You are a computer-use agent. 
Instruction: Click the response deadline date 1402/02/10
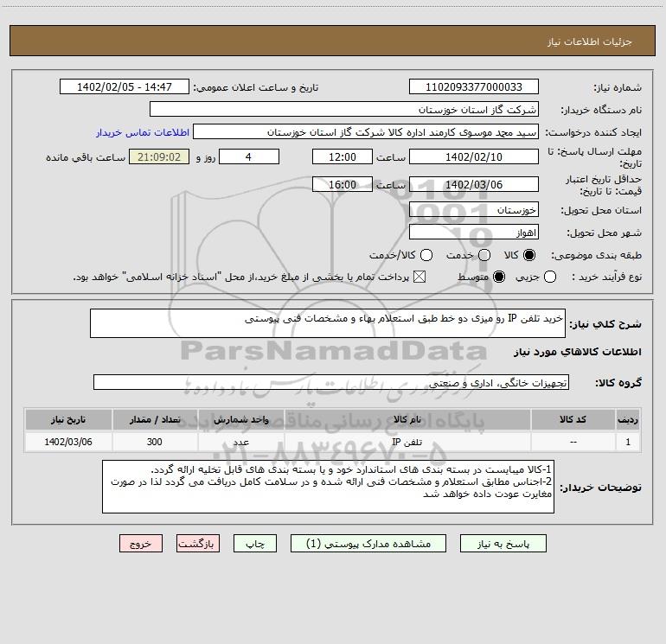[474, 157]
